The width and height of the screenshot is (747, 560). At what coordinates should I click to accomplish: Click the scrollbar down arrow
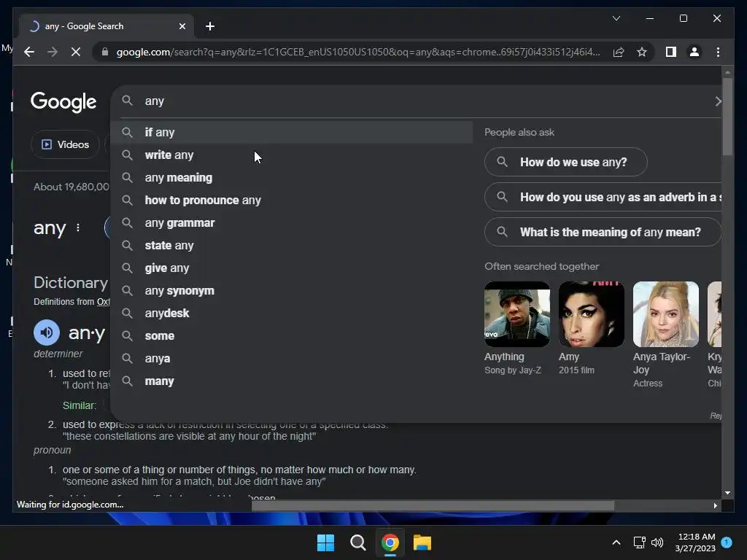(x=727, y=493)
